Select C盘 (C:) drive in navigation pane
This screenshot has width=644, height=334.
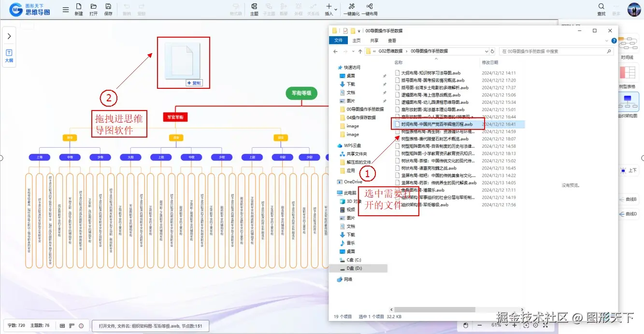354,260
